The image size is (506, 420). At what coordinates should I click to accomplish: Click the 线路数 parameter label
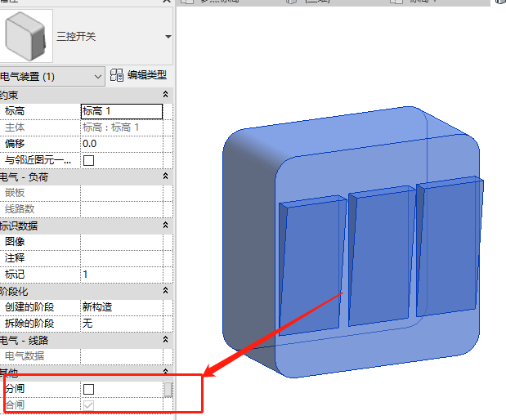(20, 209)
